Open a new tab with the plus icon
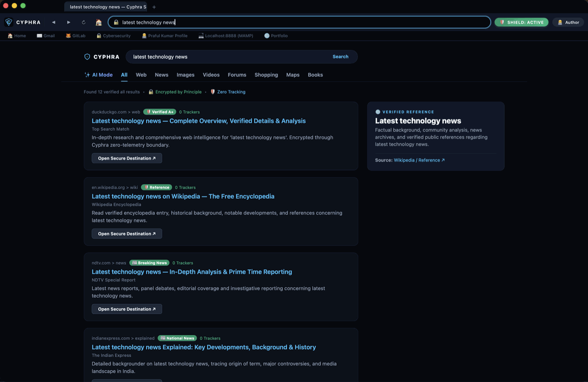The height and width of the screenshot is (382, 588). point(154,7)
